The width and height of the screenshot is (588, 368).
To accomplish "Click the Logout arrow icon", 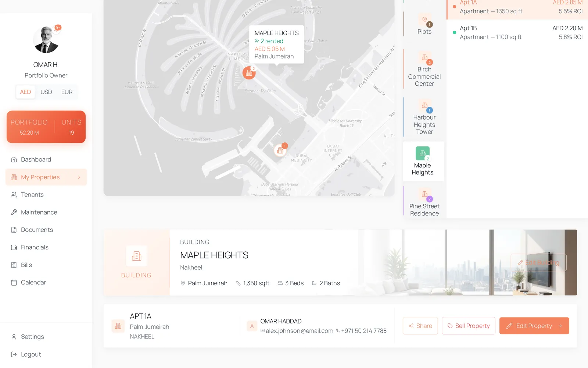I will coord(14,354).
